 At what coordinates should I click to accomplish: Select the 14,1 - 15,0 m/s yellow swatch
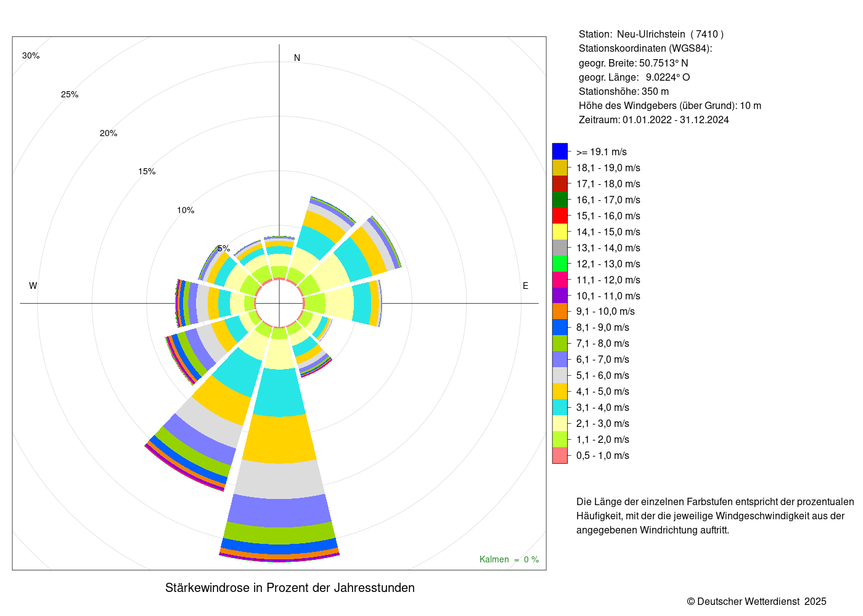click(x=560, y=232)
